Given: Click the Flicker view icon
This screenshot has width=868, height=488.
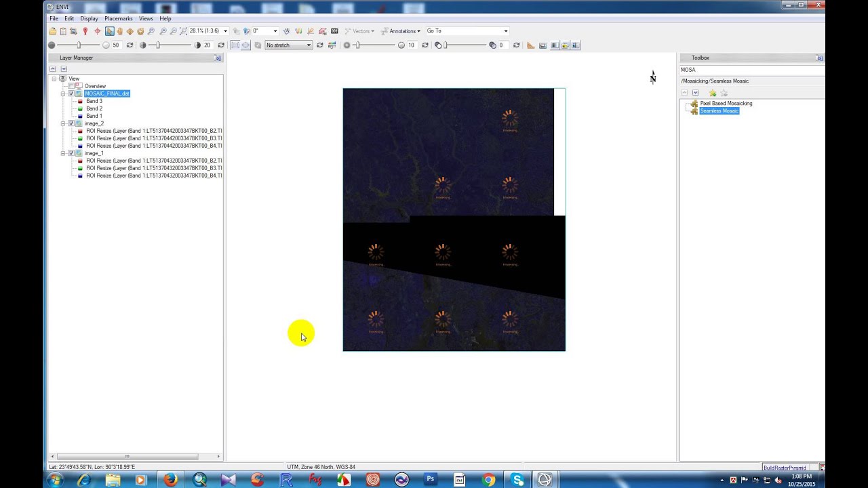Looking at the screenshot, I should pos(565,45).
